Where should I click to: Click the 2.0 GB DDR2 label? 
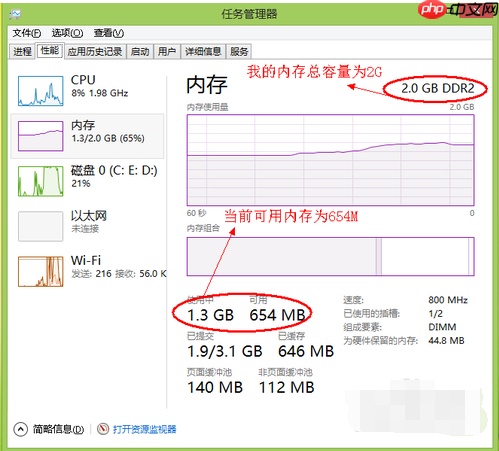(437, 88)
